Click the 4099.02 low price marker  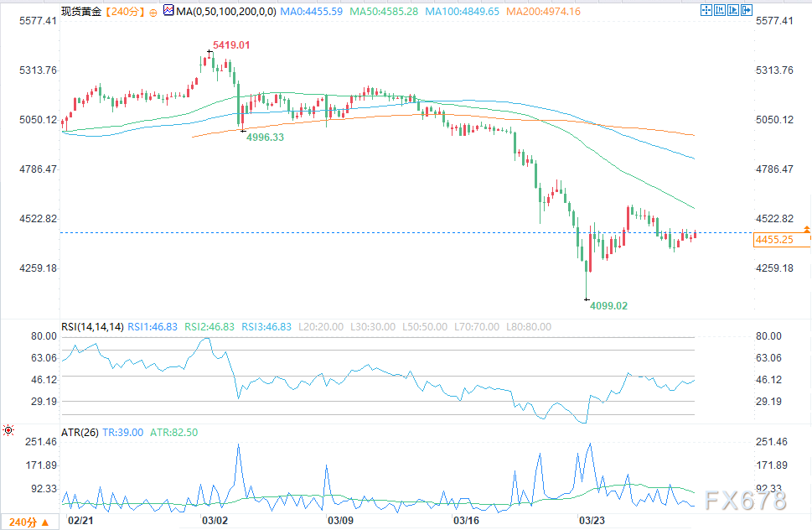point(608,306)
